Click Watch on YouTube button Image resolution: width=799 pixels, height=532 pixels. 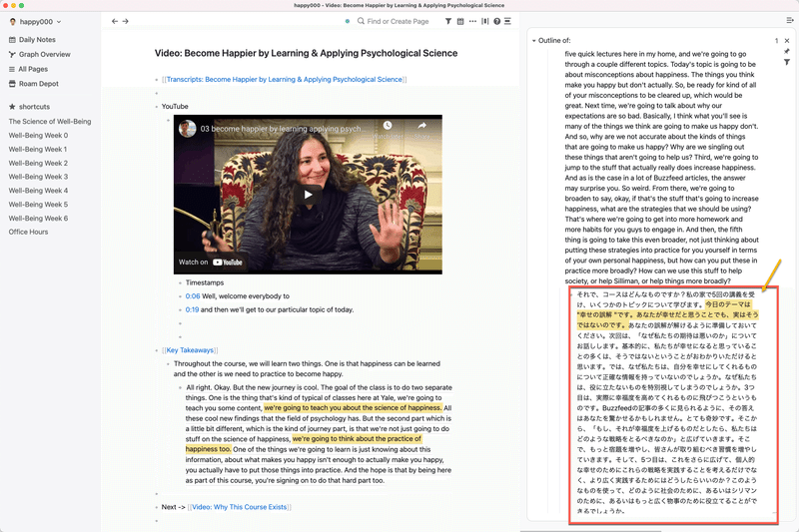[211, 263]
